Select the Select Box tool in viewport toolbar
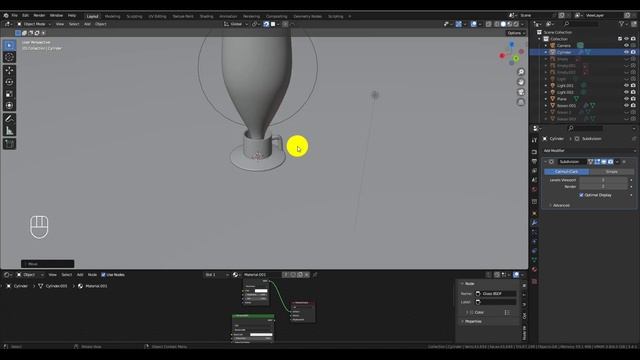Viewport: 640px width, 360px height. coord(9,45)
